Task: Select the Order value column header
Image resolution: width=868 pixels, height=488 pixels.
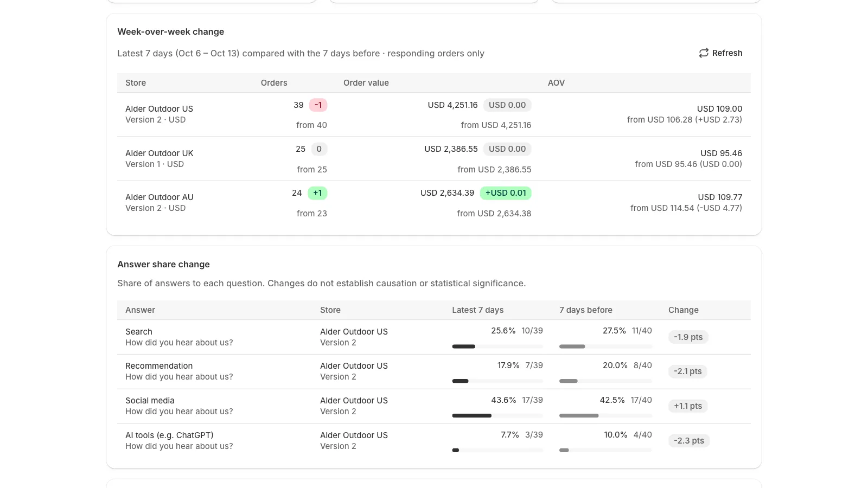Action: pyautogui.click(x=366, y=83)
